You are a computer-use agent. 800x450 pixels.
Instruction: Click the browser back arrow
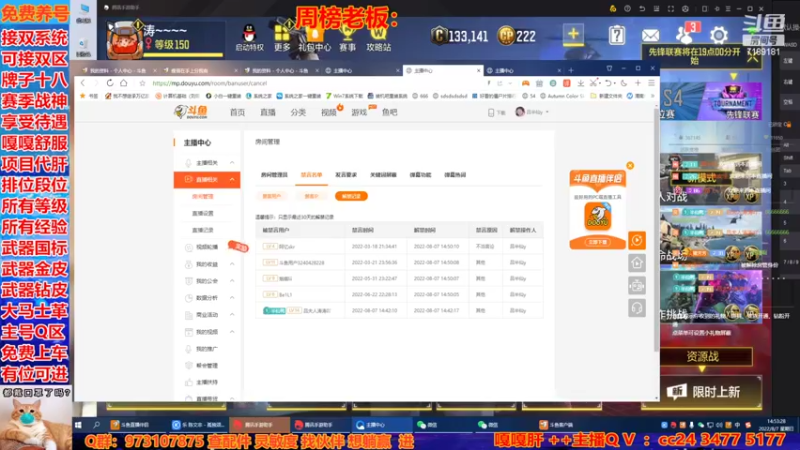tap(83, 83)
